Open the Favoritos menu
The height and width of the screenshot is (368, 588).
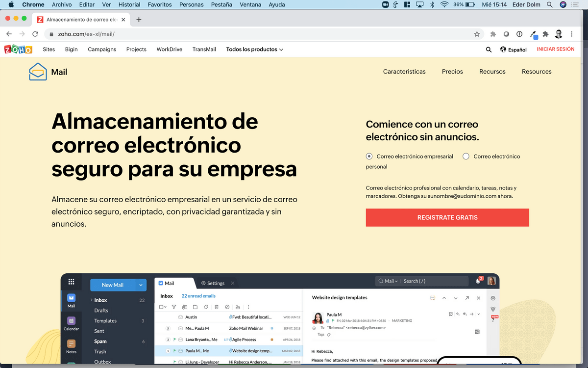click(160, 4)
